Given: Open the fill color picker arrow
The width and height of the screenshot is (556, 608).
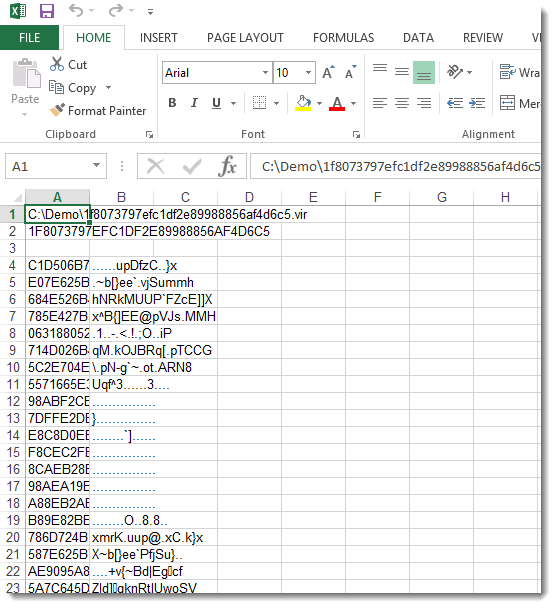Looking at the screenshot, I should (319, 103).
